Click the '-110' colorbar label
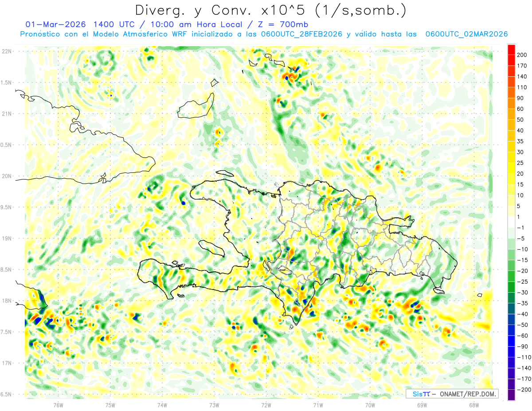 click(525, 357)
